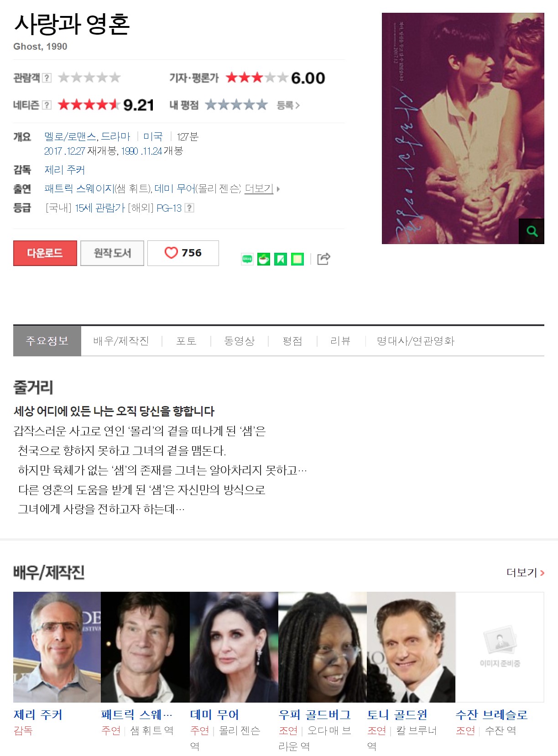Click the 원작도서 button
Screen dimensions: 558x756
(x=112, y=253)
